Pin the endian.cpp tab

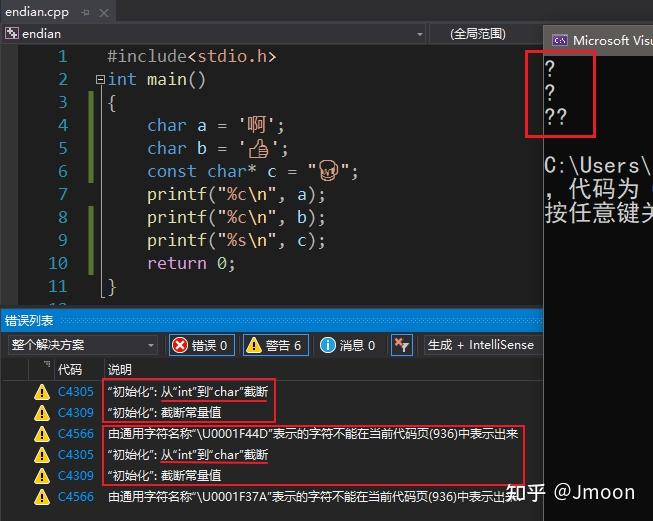click(86, 12)
